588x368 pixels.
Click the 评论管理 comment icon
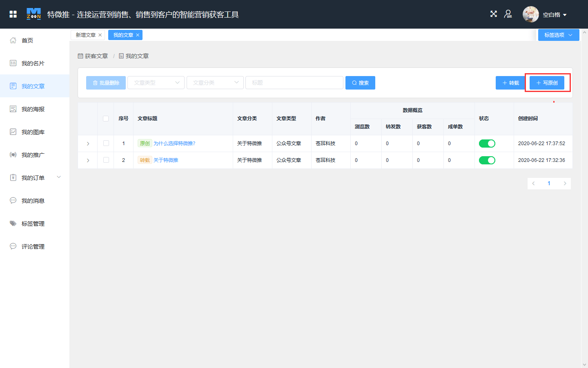point(13,246)
